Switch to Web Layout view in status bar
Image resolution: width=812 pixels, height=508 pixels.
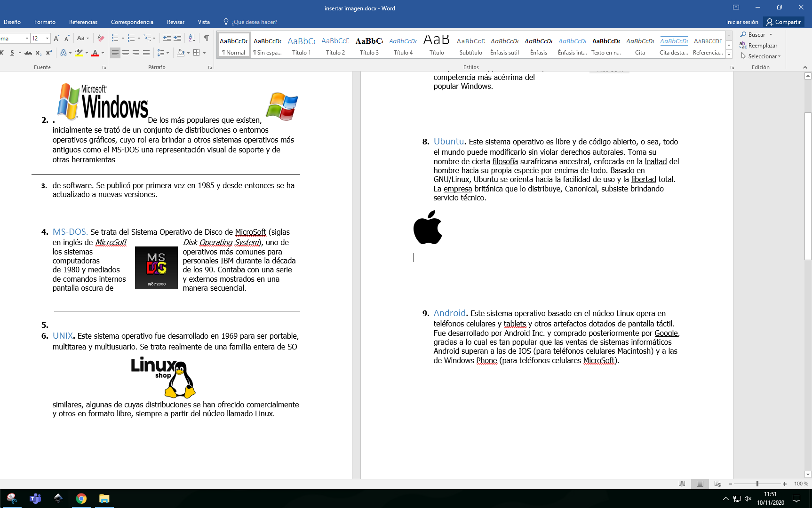point(717,484)
